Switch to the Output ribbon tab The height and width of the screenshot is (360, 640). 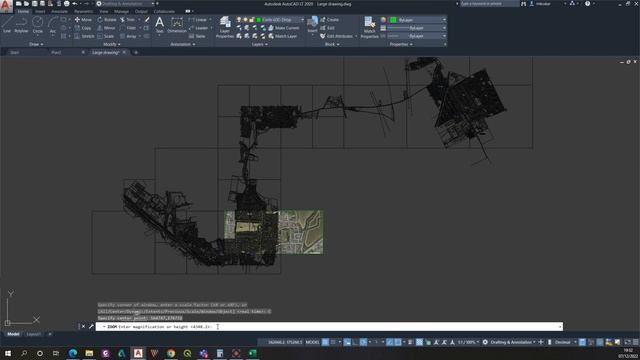(x=141, y=11)
